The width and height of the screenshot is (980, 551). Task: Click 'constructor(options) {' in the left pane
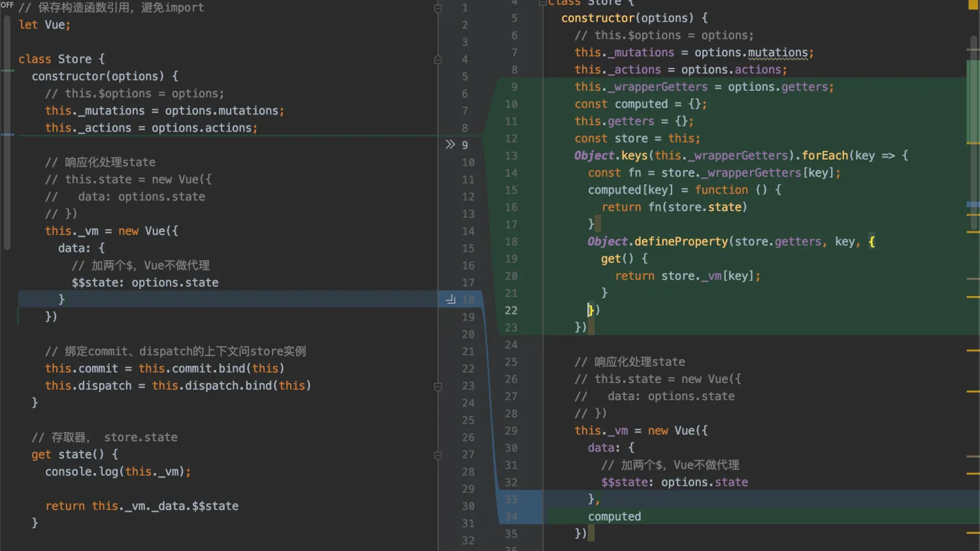[105, 76]
